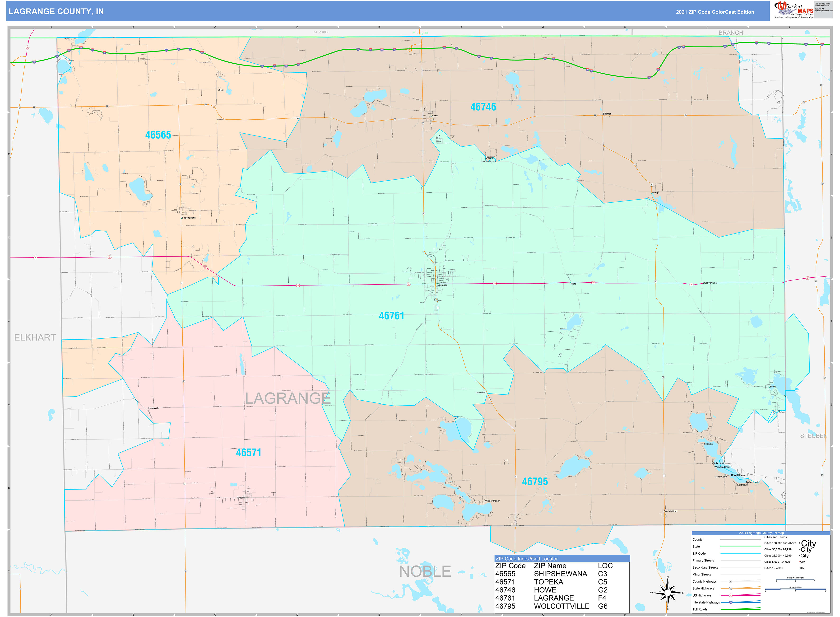Click the US Highways shield in the legend
Image resolution: width=840 pixels, height=617 pixels.
point(731,595)
